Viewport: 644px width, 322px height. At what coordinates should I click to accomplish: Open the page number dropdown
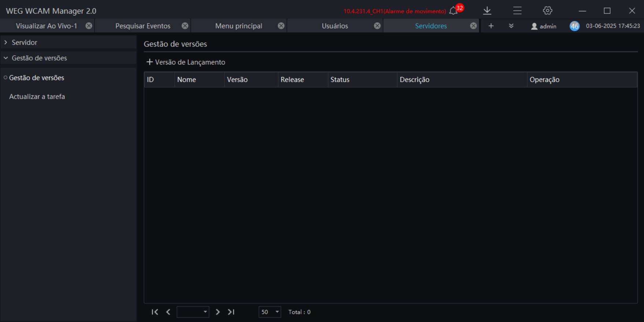[193, 312]
